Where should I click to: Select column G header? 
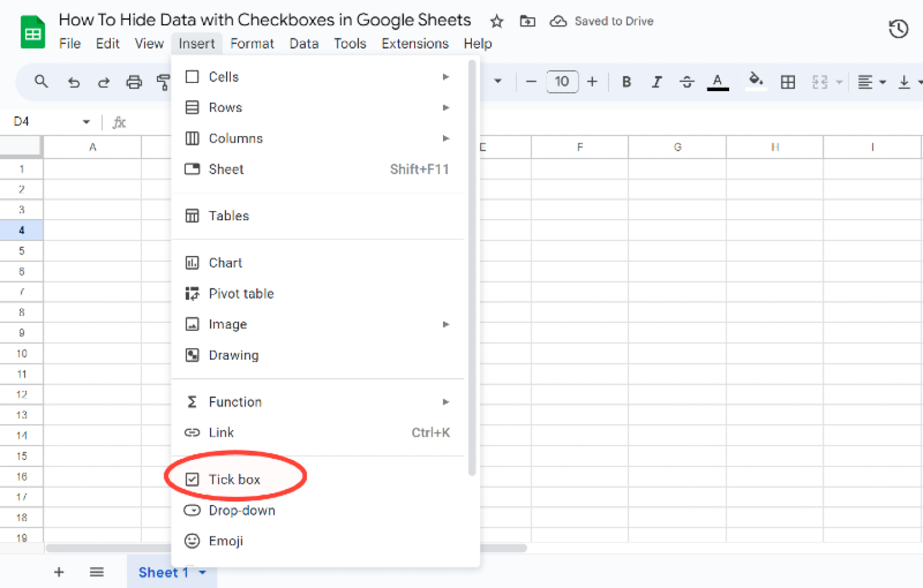(x=677, y=147)
